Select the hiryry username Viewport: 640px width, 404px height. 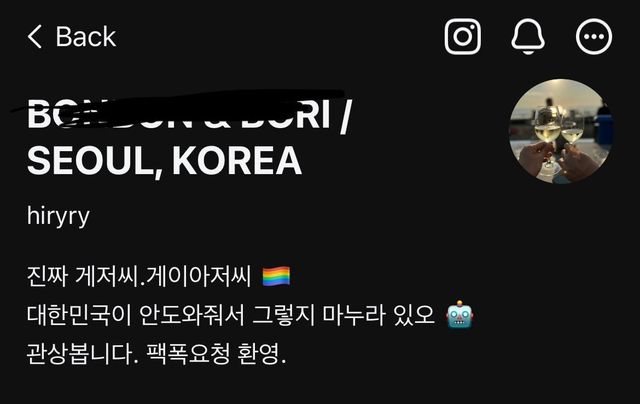58,216
